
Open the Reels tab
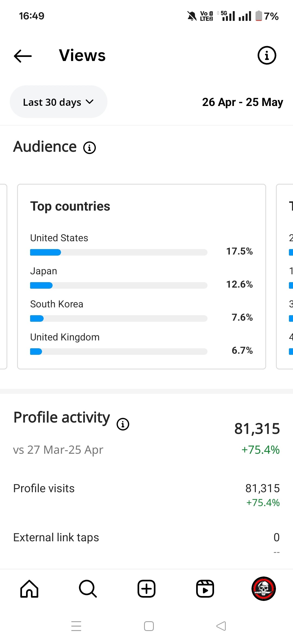tap(205, 589)
